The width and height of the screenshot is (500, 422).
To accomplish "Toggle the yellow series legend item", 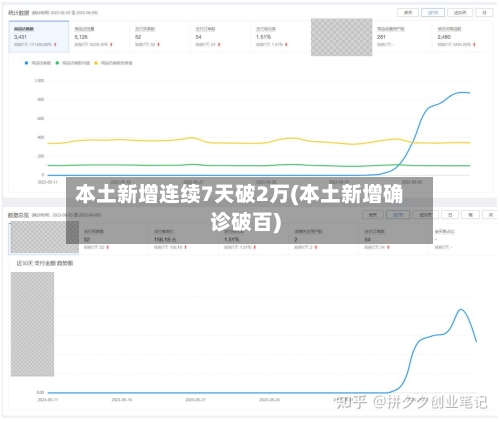I will pos(113,63).
